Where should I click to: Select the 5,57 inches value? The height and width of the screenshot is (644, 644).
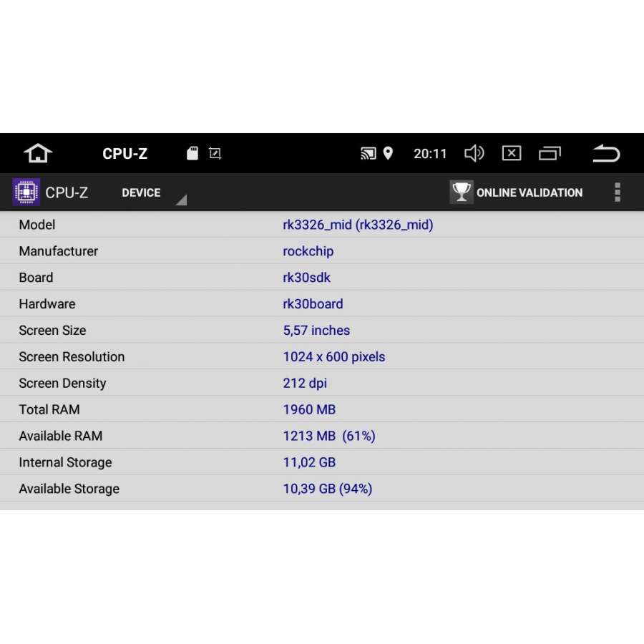point(316,331)
